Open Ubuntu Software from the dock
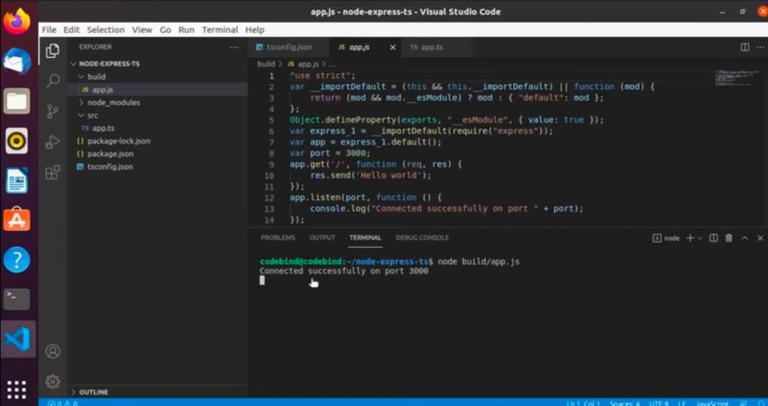This screenshot has width=768, height=406. [x=17, y=220]
